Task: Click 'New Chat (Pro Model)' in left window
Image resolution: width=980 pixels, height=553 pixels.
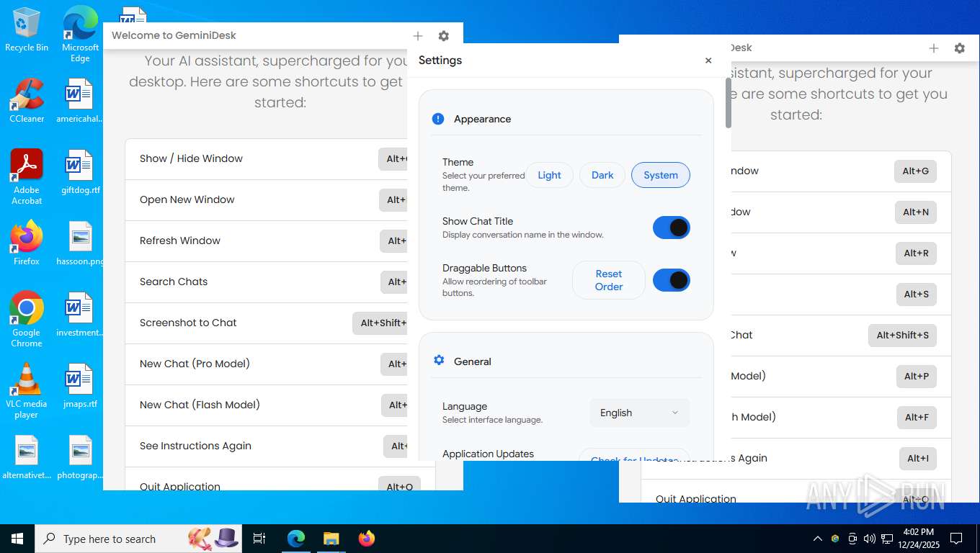Action: 266,364
